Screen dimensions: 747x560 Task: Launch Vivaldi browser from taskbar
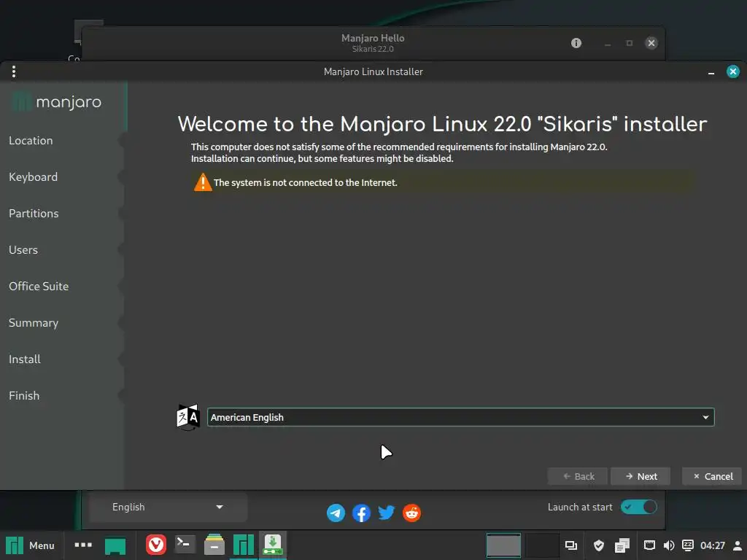pos(156,545)
